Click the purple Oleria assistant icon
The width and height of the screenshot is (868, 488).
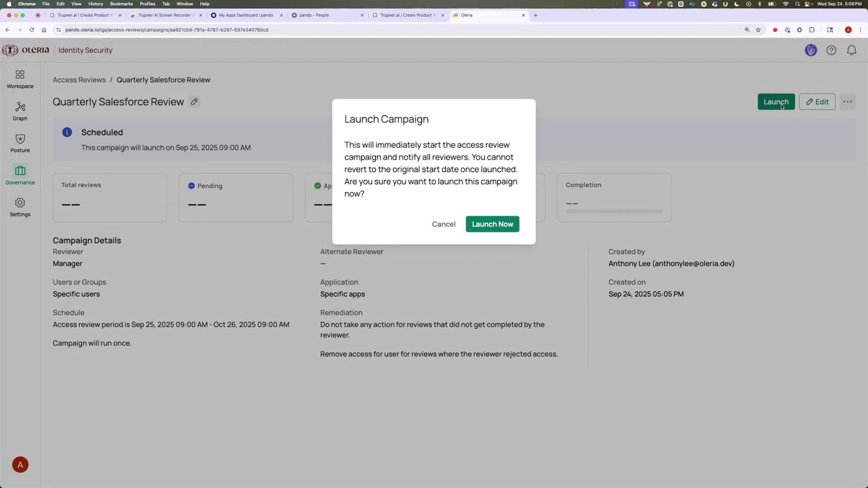pos(811,50)
